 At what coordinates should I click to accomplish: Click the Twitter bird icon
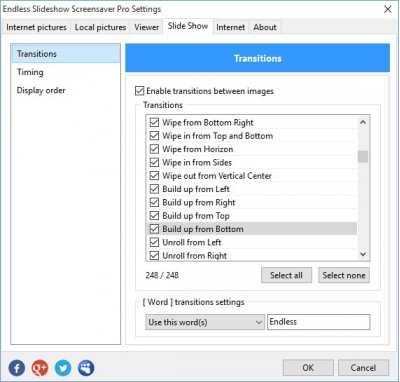(x=63, y=368)
